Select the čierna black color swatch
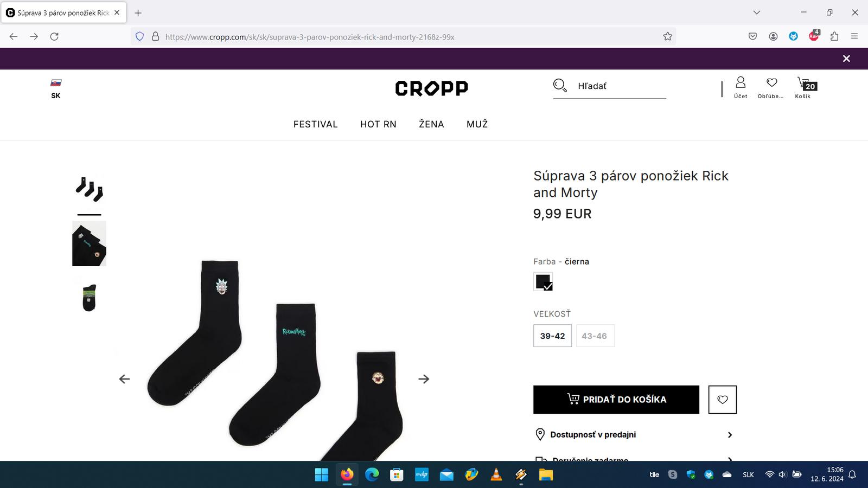The height and width of the screenshot is (488, 868). 543,282
